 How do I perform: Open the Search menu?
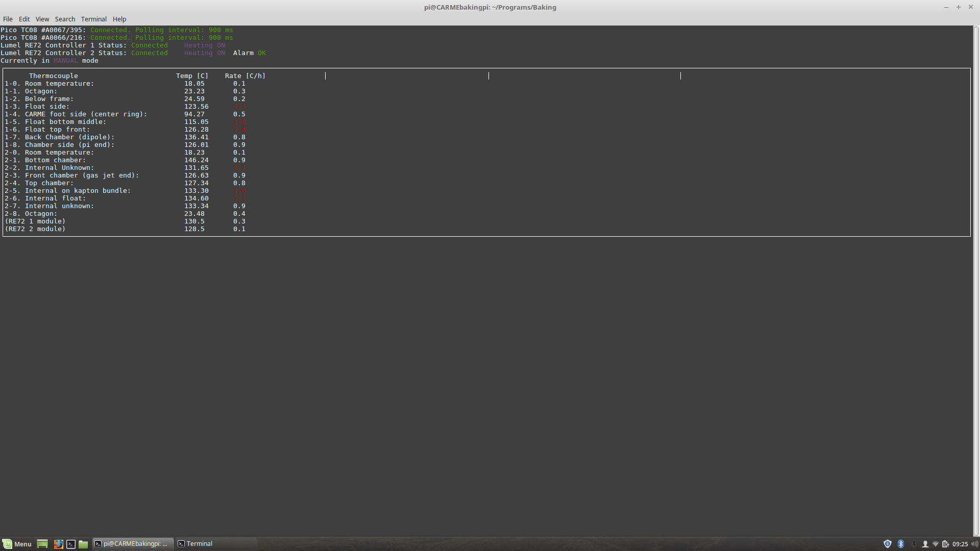coord(65,19)
